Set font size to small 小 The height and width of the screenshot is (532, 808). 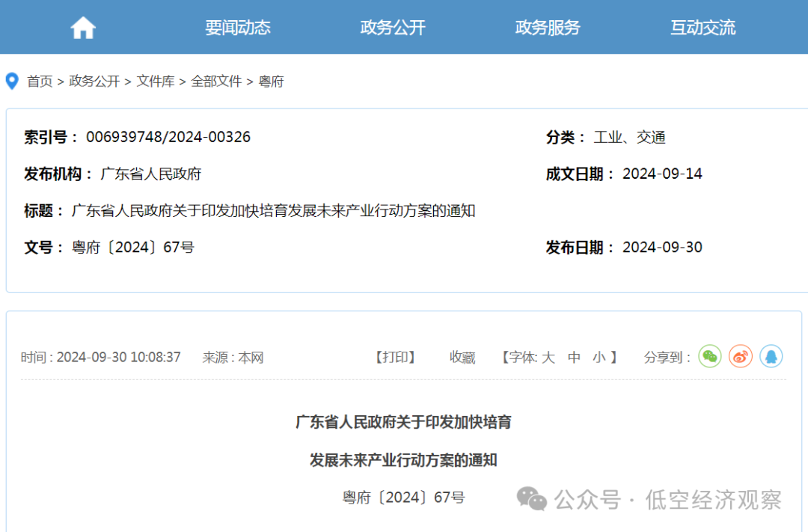click(x=599, y=358)
